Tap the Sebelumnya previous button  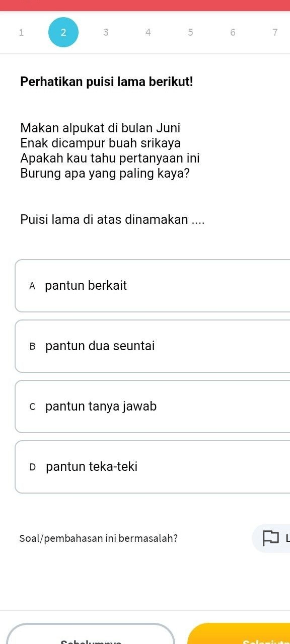(91, 634)
